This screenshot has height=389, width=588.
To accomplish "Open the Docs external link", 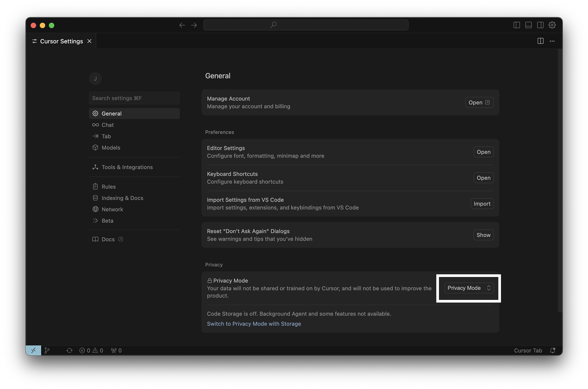I will click(108, 239).
